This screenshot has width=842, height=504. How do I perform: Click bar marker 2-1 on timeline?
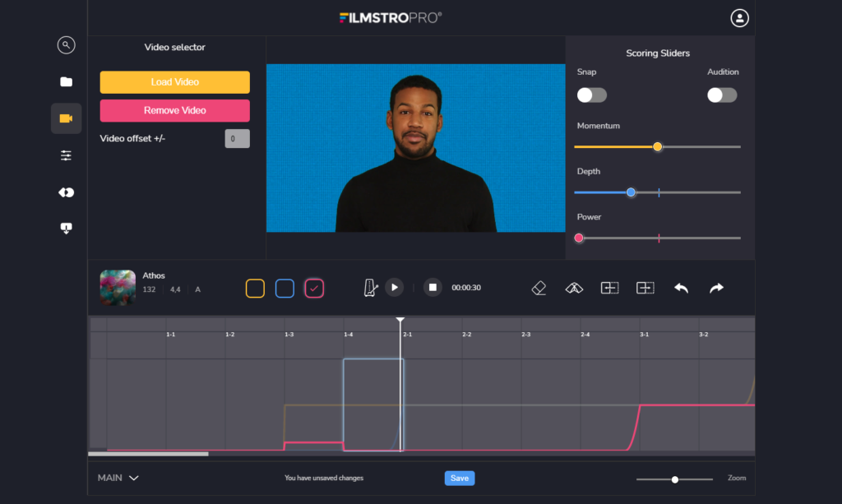pos(408,335)
